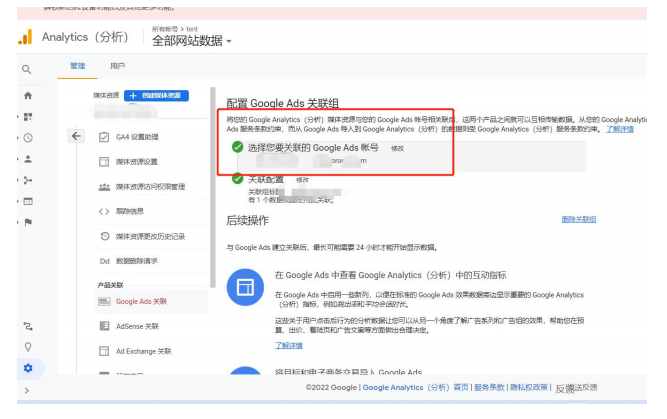Click the Analytics logo
The image size is (667, 419).
[x=26, y=37]
